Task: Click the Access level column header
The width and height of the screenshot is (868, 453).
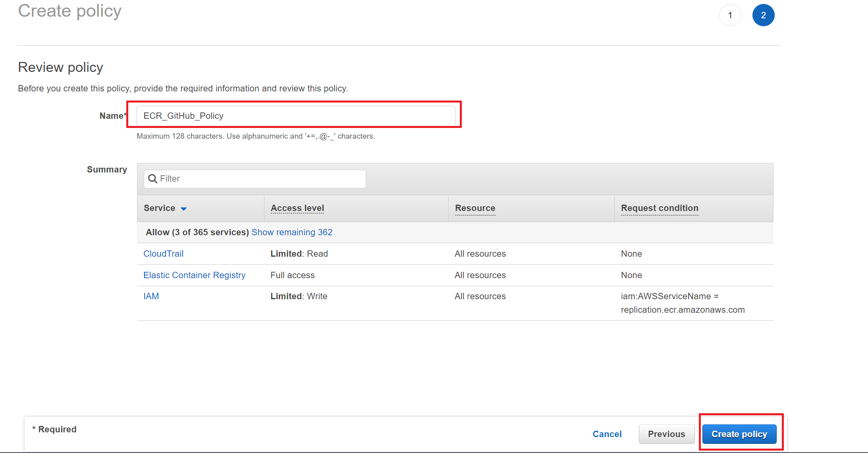Action: [x=297, y=208]
